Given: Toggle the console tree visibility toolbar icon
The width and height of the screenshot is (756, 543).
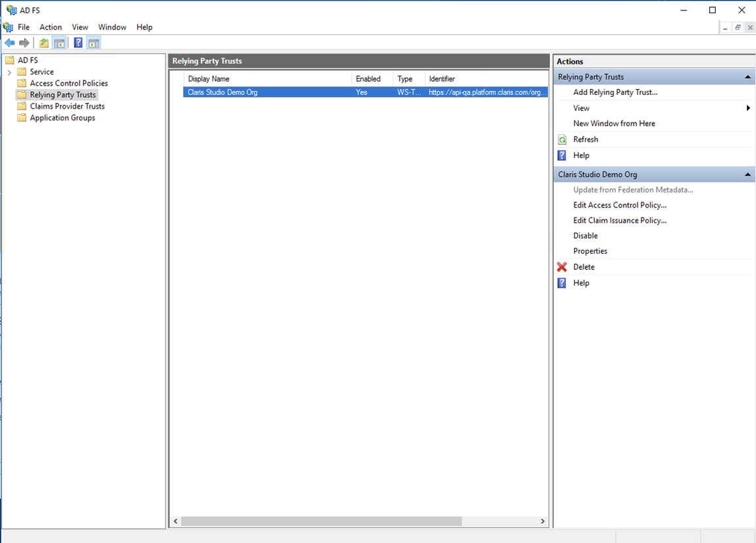Looking at the screenshot, I should pyautogui.click(x=59, y=42).
